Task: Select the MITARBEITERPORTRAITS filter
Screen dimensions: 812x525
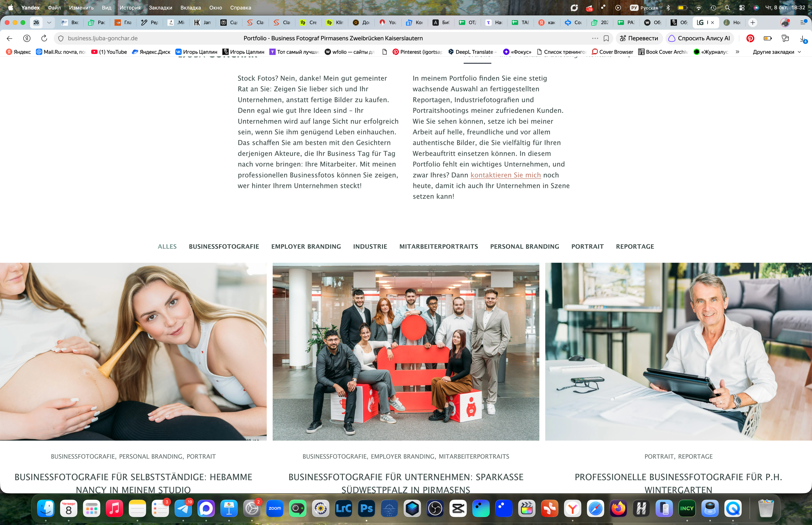Action: pyautogui.click(x=439, y=246)
